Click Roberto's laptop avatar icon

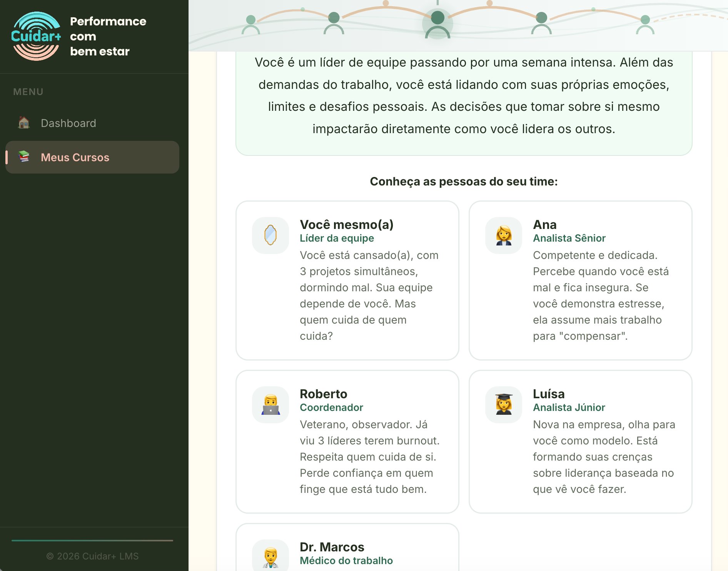point(270,404)
